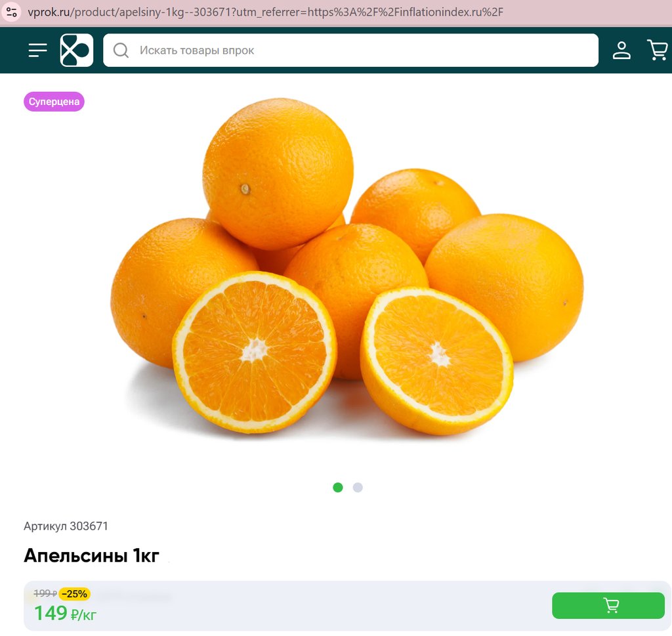Add oranges with the green cart button
This screenshot has height=636, width=672.
(608, 606)
